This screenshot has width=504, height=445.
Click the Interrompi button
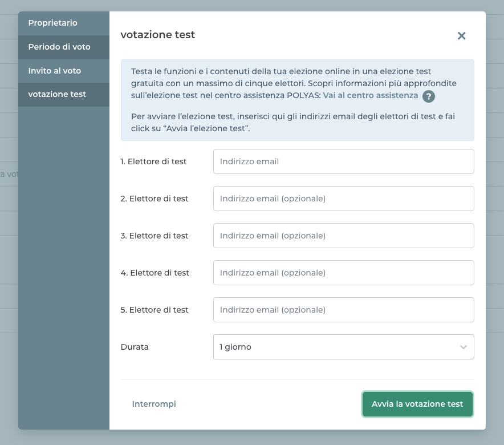click(154, 404)
